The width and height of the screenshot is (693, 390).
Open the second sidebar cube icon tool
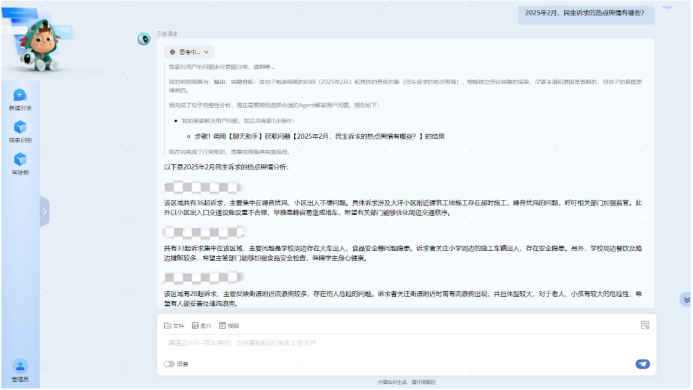[20, 127]
